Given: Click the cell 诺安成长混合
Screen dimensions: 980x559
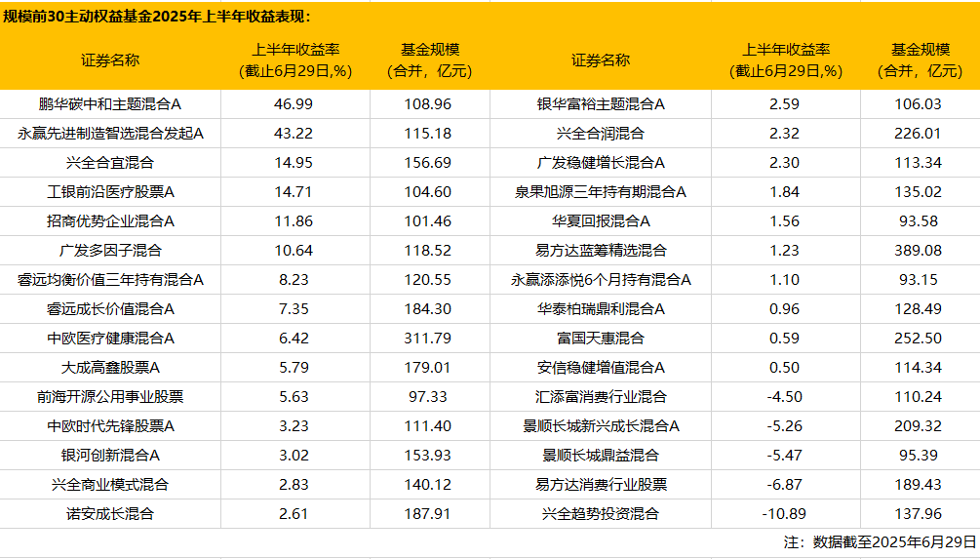Looking at the screenshot, I should pos(110,514).
